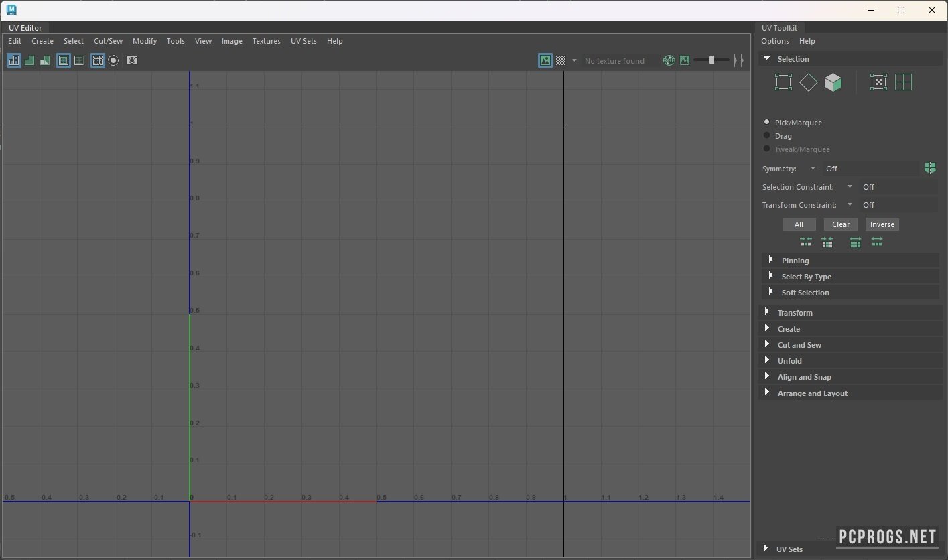Click the camera snapshot icon in UV toolbar
948x560 pixels.
(132, 60)
